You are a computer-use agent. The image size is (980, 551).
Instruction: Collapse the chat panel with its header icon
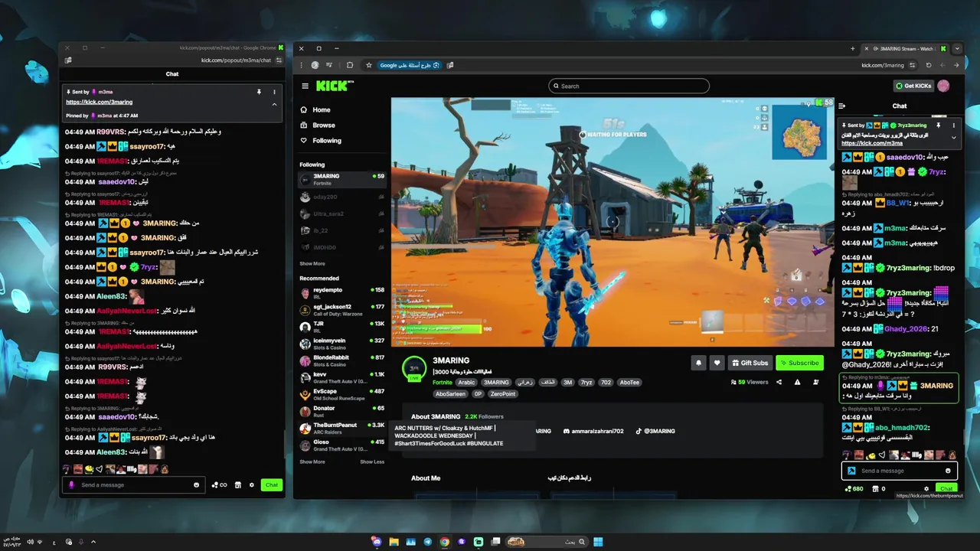842,106
